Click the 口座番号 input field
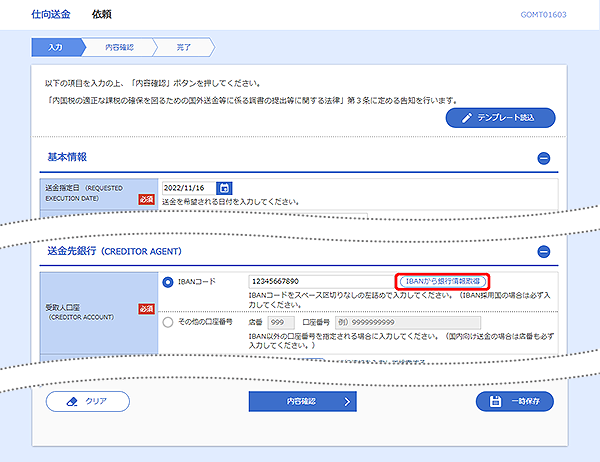 (408, 322)
